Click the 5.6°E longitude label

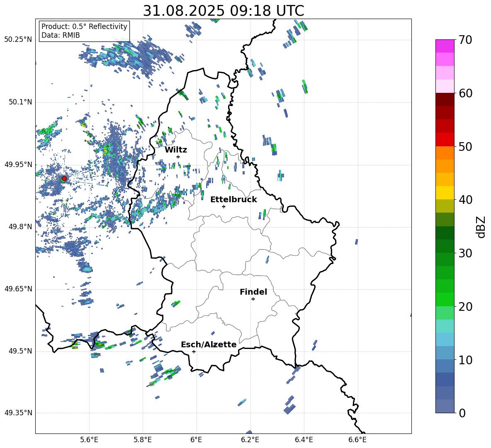point(89,440)
